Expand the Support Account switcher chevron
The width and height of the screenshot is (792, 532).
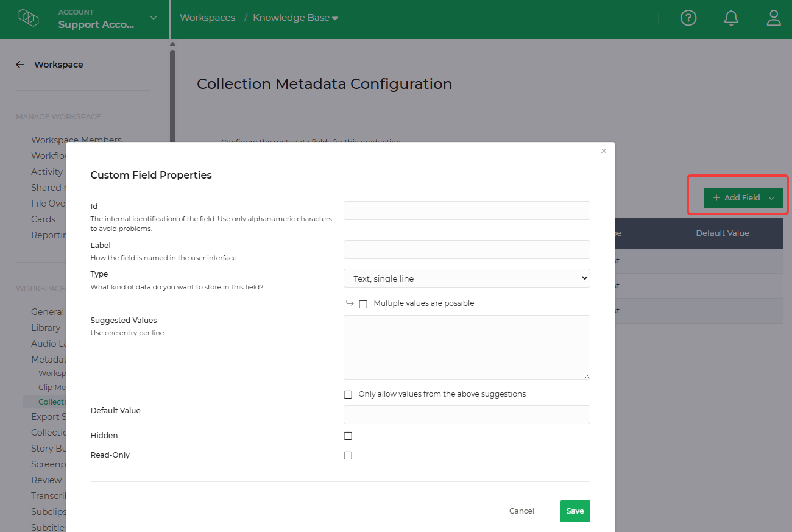pos(154,18)
